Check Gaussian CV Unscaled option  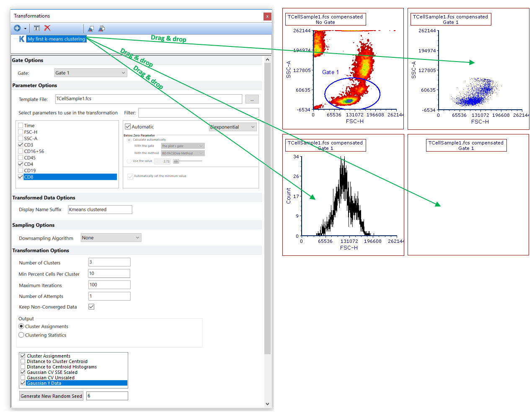pos(23,378)
